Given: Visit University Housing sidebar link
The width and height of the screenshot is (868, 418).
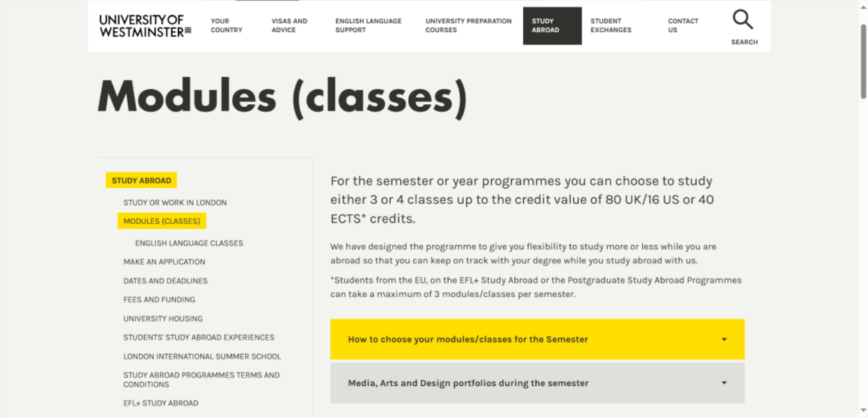Looking at the screenshot, I should coord(163,318).
